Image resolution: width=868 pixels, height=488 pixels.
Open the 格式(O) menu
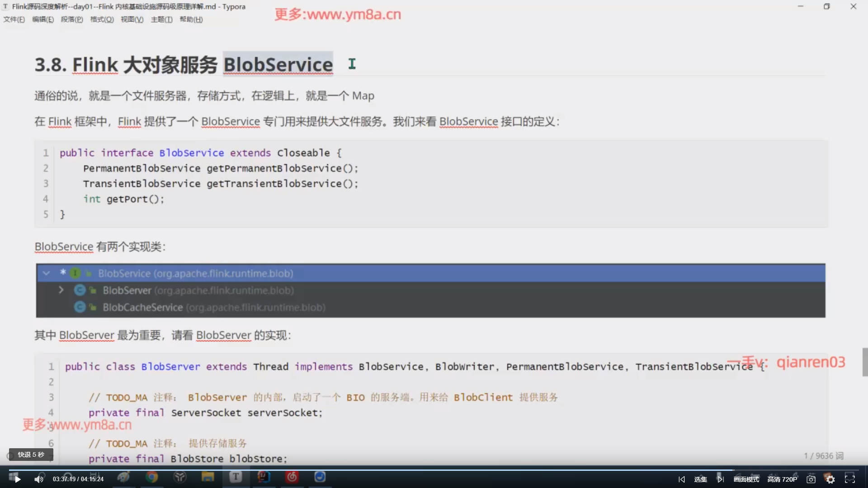[102, 19]
